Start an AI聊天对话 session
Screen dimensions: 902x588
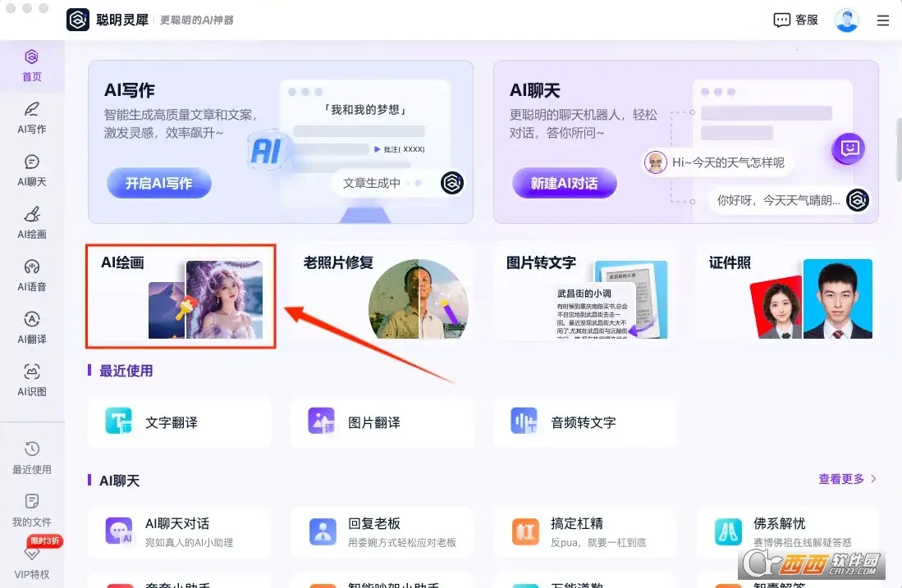[x=179, y=532]
